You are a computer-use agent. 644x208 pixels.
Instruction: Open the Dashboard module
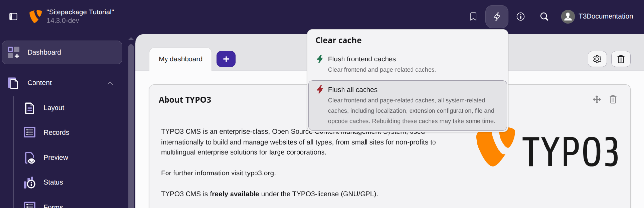tap(62, 52)
